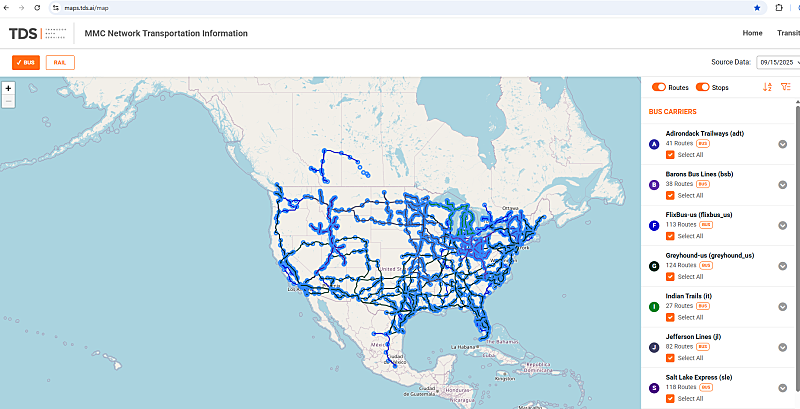Zoom out with the minus button

pyautogui.click(x=8, y=101)
